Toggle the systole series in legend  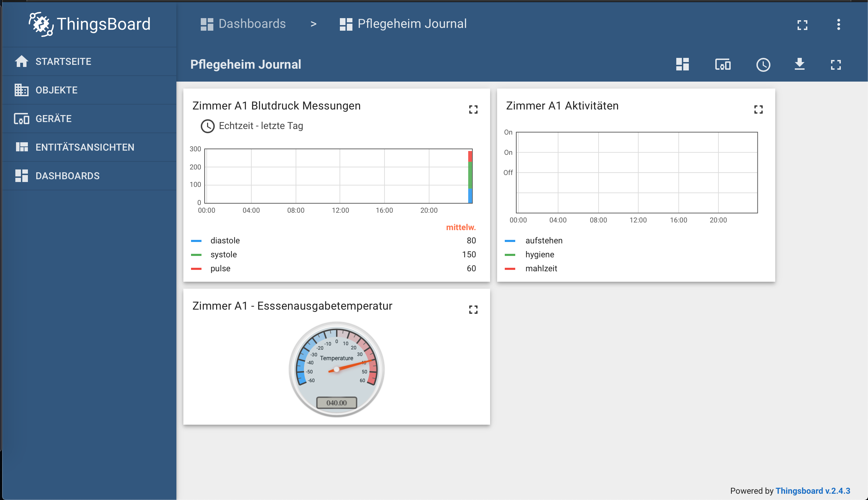tap(223, 255)
